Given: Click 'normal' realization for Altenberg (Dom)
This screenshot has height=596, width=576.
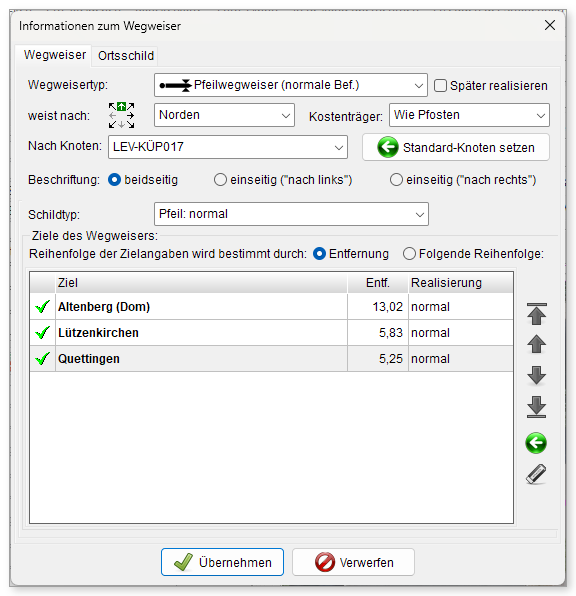Looking at the screenshot, I should (x=430, y=307).
